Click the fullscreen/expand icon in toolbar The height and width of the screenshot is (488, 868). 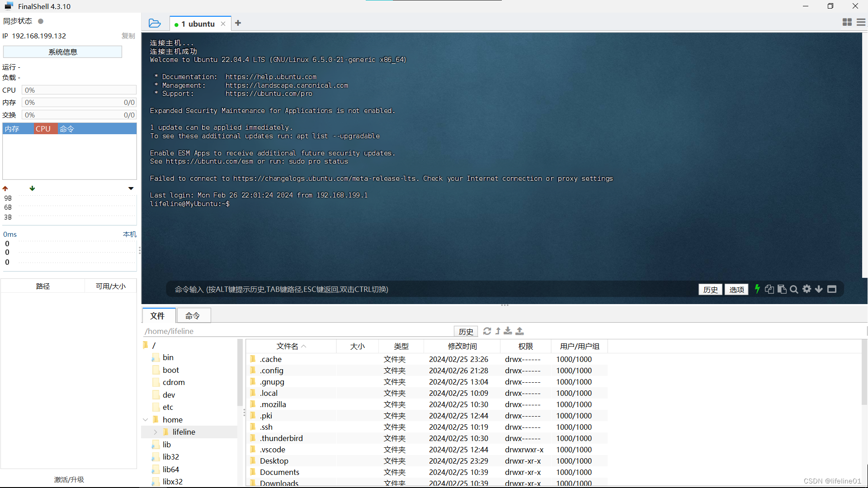(x=832, y=289)
